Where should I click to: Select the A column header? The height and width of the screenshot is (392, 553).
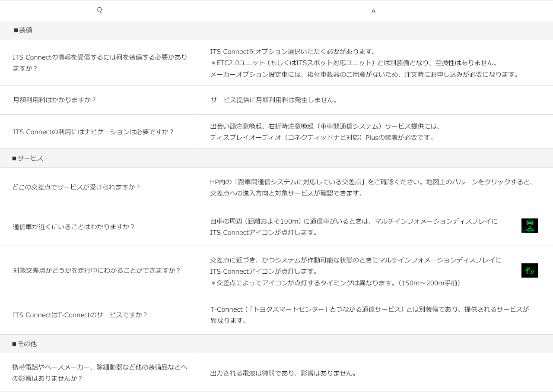pos(373,11)
